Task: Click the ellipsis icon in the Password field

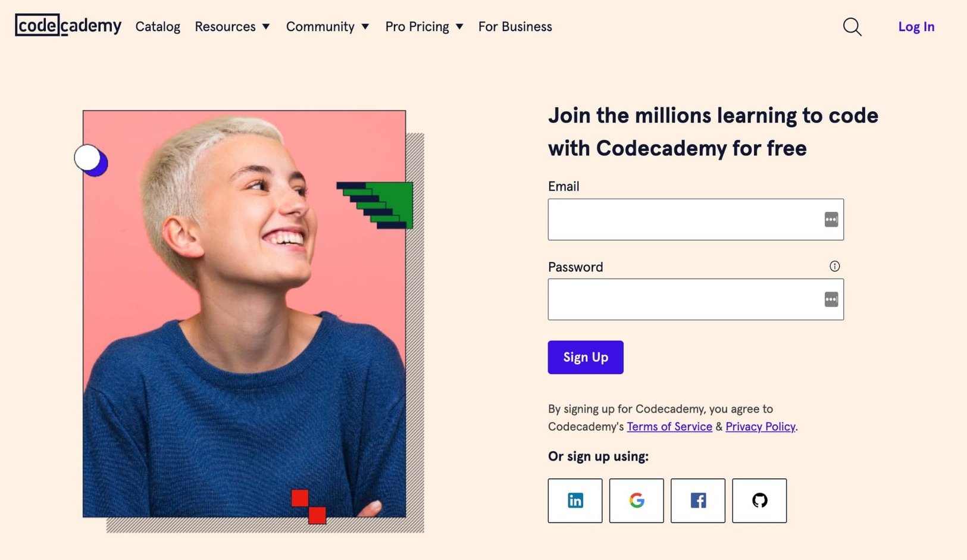Action: (x=831, y=299)
